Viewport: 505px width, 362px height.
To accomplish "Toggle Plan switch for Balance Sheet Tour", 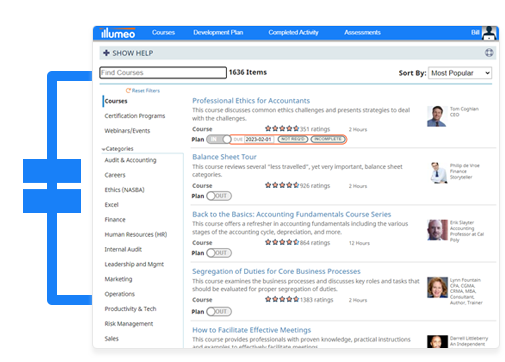I will 219,196.
